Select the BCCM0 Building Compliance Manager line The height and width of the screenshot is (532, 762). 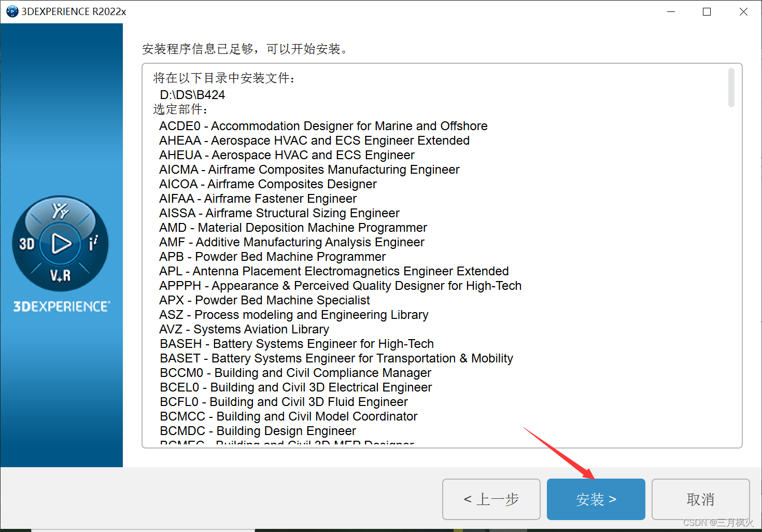coord(296,373)
